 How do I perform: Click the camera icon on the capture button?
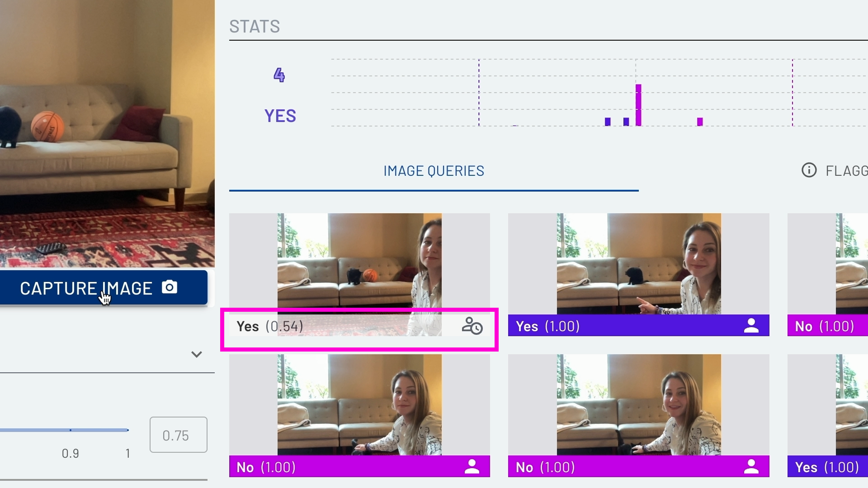[170, 287]
